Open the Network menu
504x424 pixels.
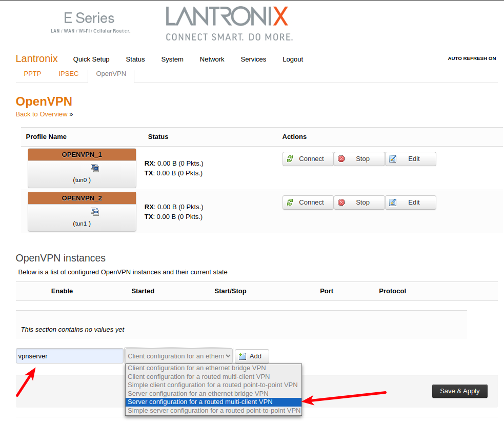click(212, 59)
